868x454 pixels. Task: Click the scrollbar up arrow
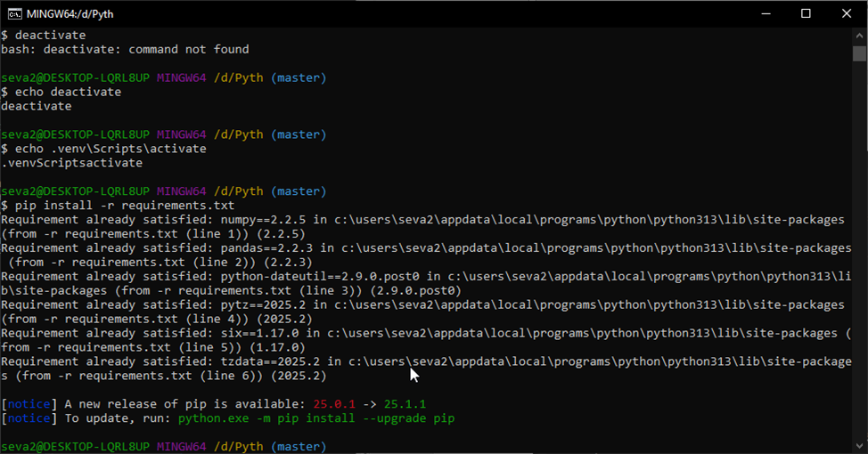860,35
